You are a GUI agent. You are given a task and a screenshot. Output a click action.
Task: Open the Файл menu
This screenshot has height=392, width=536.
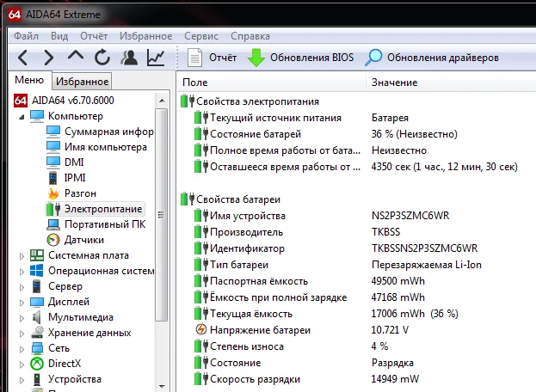tap(26, 36)
